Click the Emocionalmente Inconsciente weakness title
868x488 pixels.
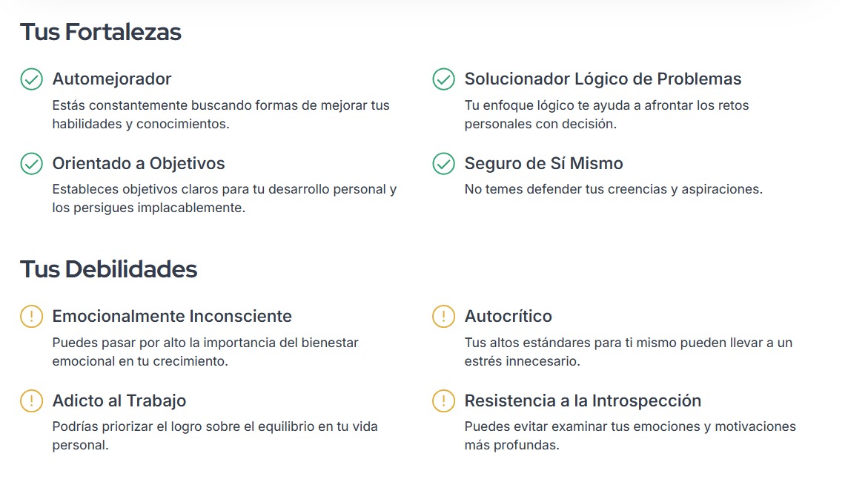(172, 316)
